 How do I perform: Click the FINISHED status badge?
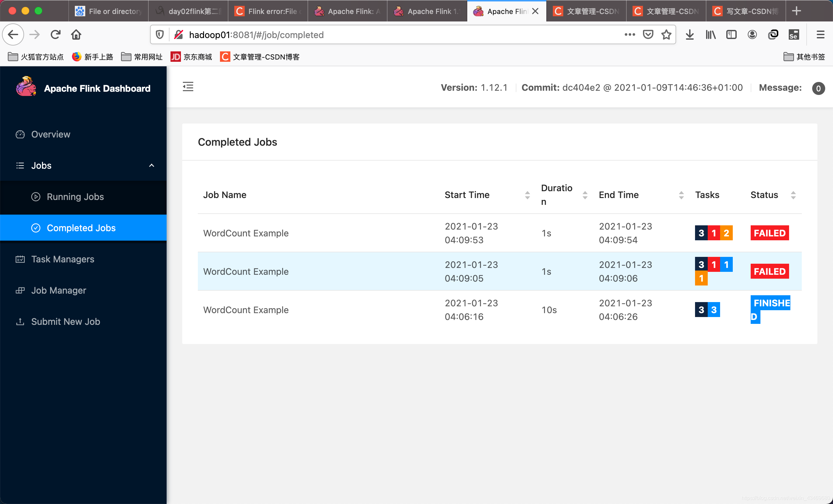(x=770, y=310)
